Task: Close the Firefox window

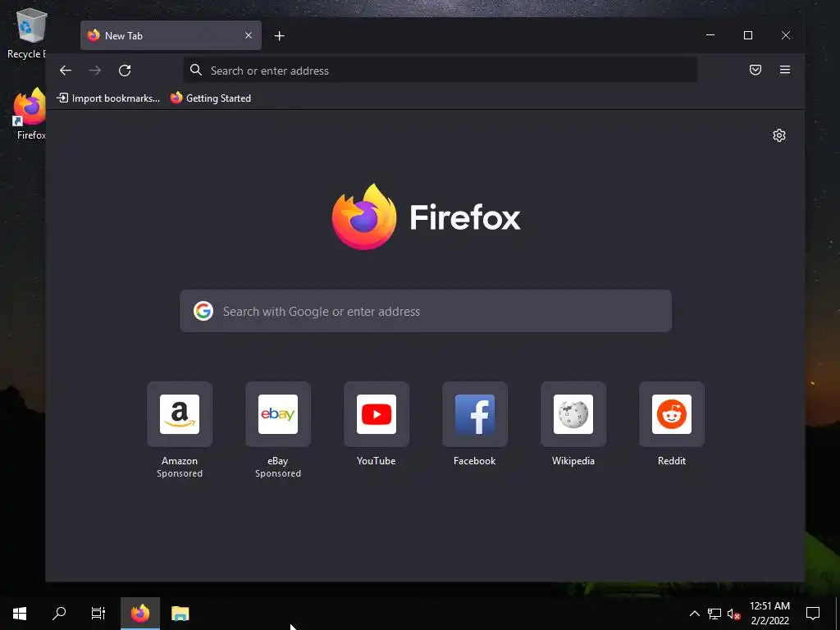Action: 785,35
